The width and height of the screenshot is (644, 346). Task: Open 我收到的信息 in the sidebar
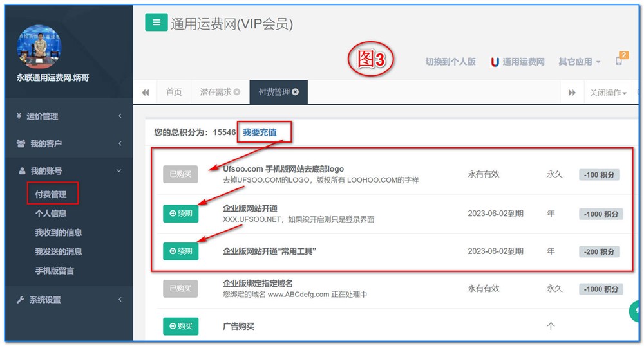click(x=59, y=232)
